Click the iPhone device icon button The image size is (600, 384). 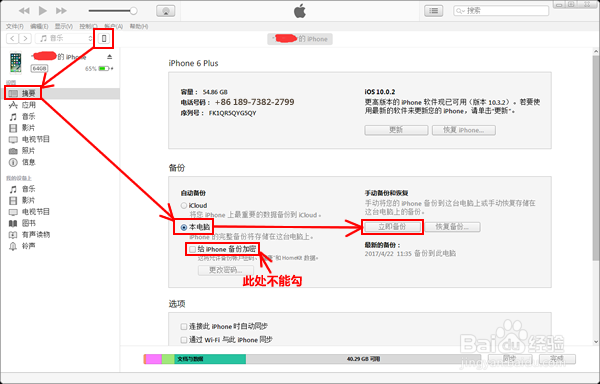coord(104,38)
